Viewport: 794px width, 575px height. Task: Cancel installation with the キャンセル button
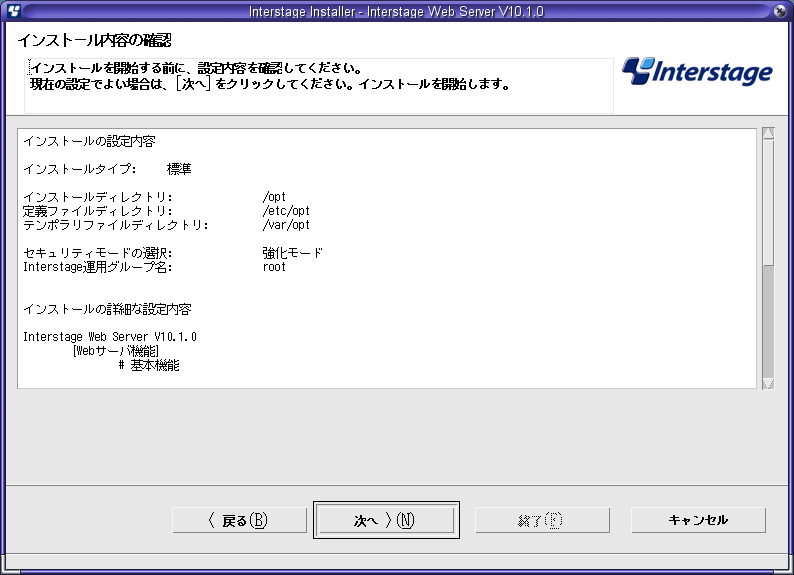(x=698, y=520)
